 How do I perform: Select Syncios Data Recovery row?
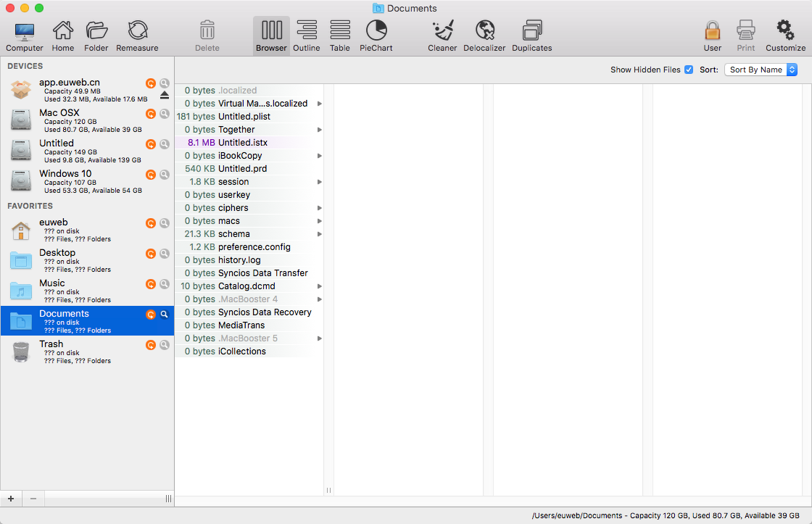point(249,312)
